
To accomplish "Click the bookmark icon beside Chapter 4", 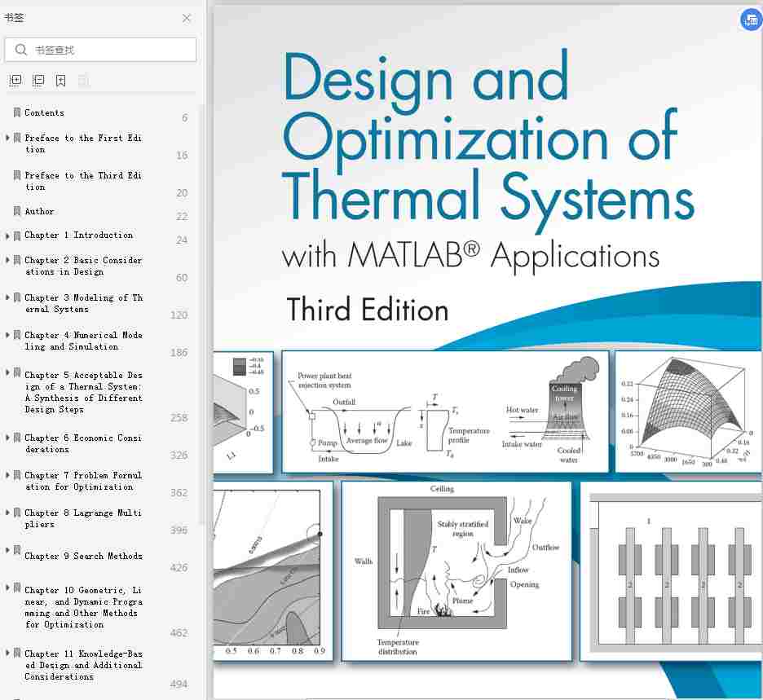I will (17, 335).
